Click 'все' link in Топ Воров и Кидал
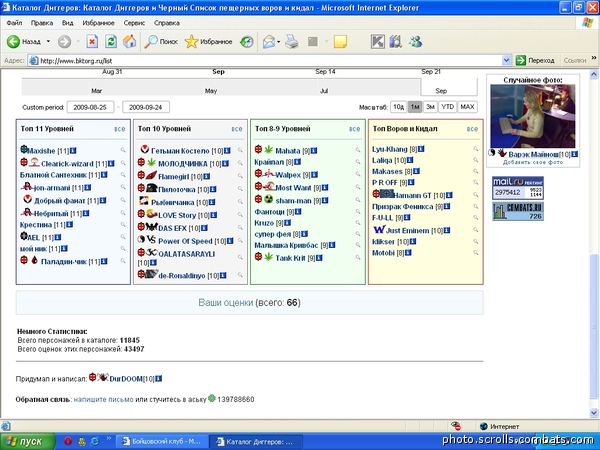 (472, 129)
